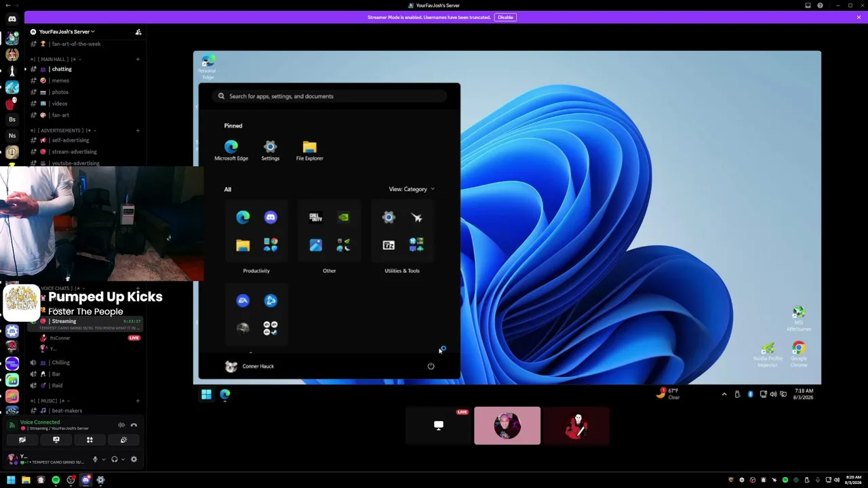The height and width of the screenshot is (488, 868).
Task: Click the Conner Hauck account button
Action: 250,367
